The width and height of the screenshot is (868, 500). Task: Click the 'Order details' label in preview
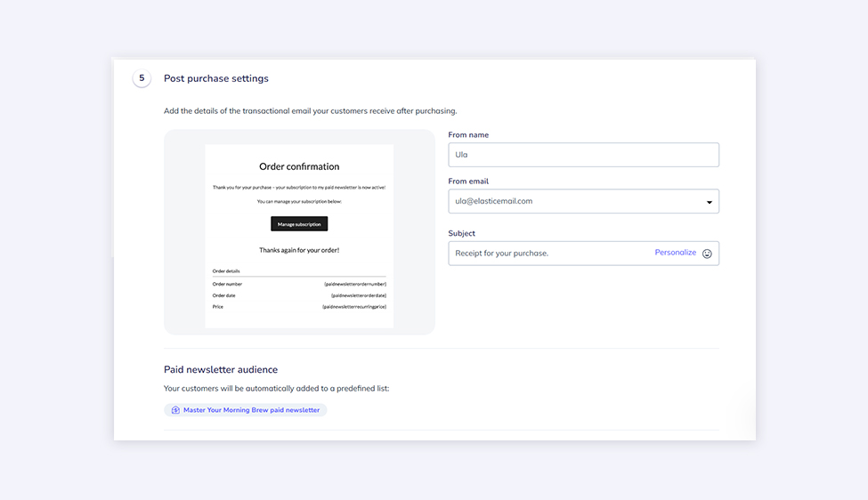tap(226, 271)
